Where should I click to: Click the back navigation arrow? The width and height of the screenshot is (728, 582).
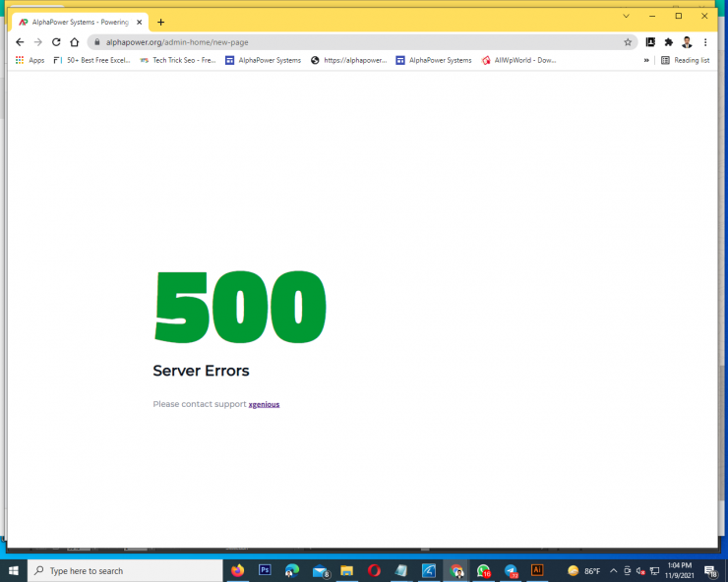tap(20, 42)
